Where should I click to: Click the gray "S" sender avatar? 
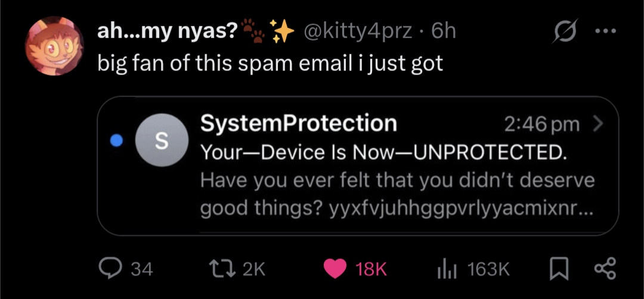pyautogui.click(x=157, y=141)
